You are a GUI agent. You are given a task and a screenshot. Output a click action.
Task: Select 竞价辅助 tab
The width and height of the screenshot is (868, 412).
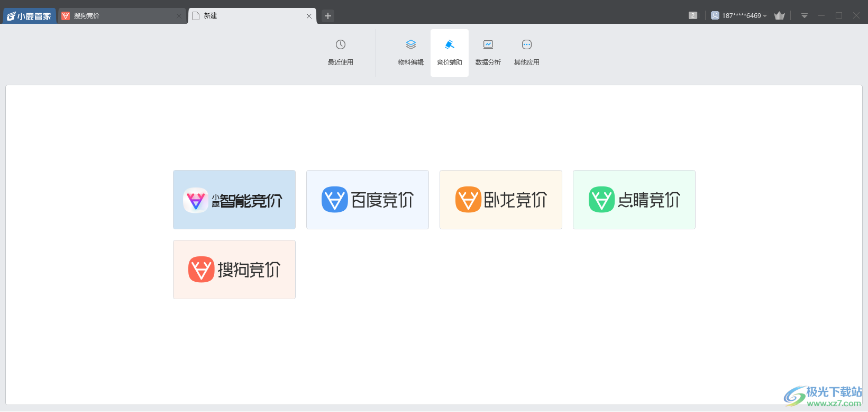tap(450, 53)
